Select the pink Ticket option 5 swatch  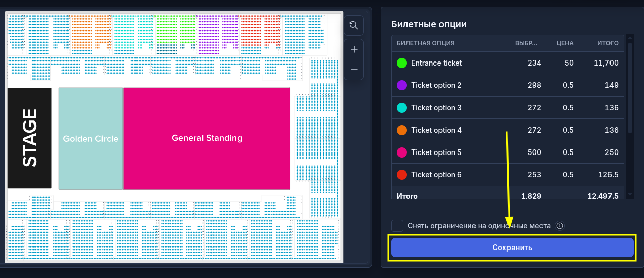[401, 152]
